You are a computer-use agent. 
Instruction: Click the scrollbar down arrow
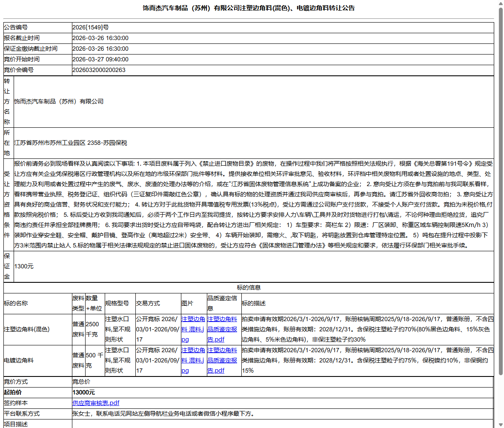(500, 425)
